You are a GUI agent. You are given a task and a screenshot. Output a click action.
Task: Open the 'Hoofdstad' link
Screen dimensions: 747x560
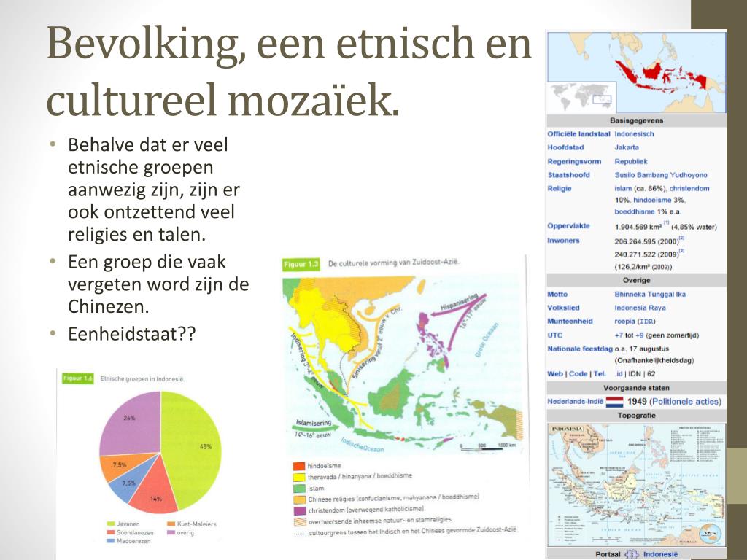pos(565,147)
